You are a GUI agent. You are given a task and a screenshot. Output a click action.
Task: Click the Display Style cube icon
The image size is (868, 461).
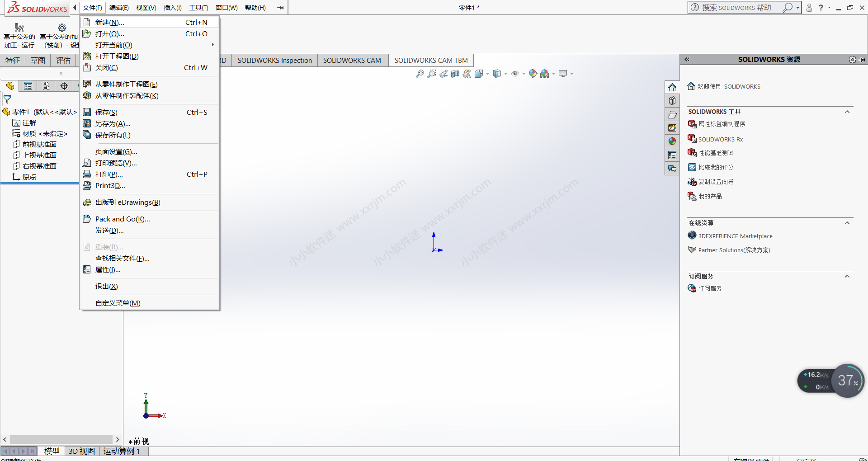click(x=497, y=74)
